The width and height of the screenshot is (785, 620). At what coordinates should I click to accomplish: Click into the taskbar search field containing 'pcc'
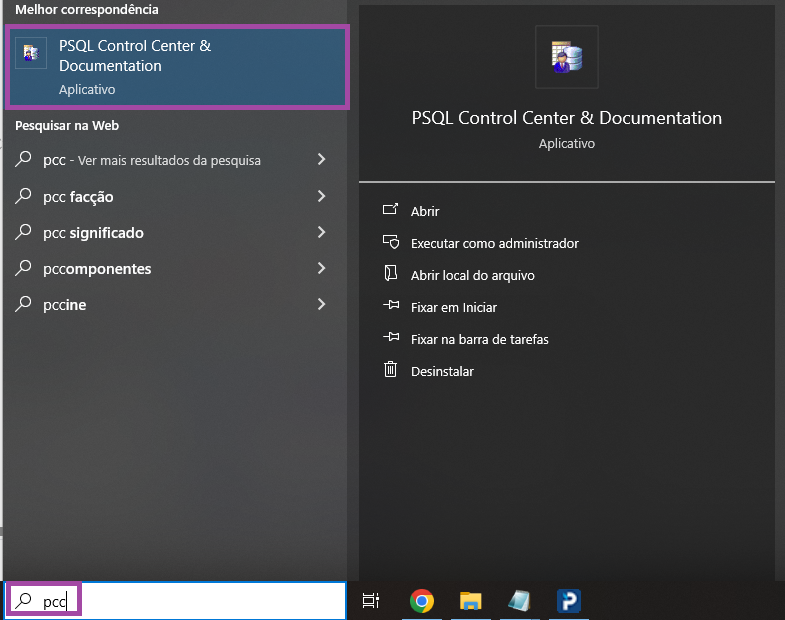175,600
